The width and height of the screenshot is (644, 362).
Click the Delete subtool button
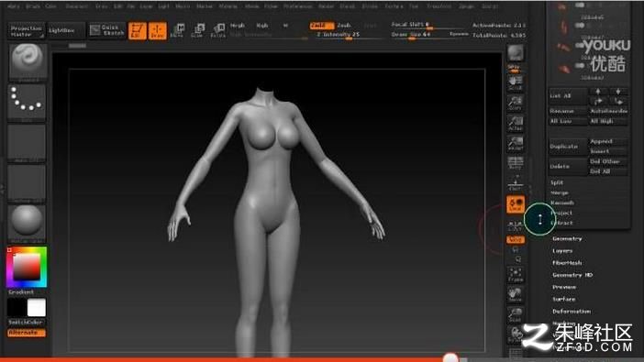point(568,166)
